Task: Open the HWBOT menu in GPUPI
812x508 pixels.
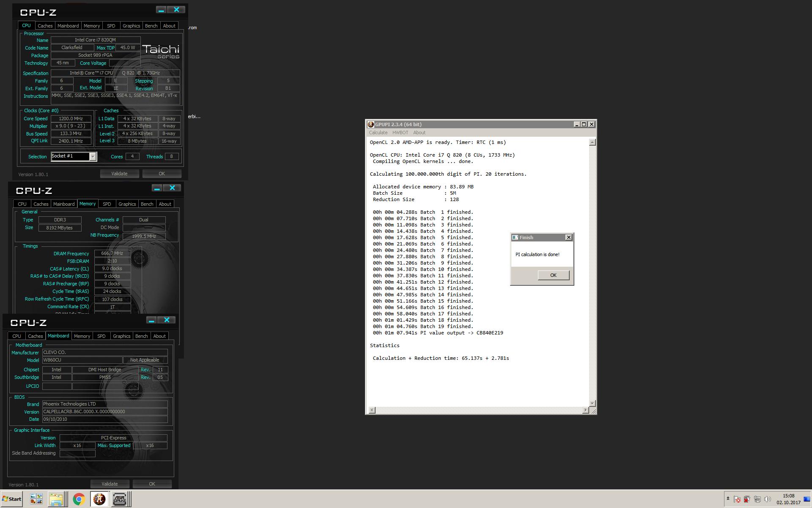Action: [x=400, y=133]
